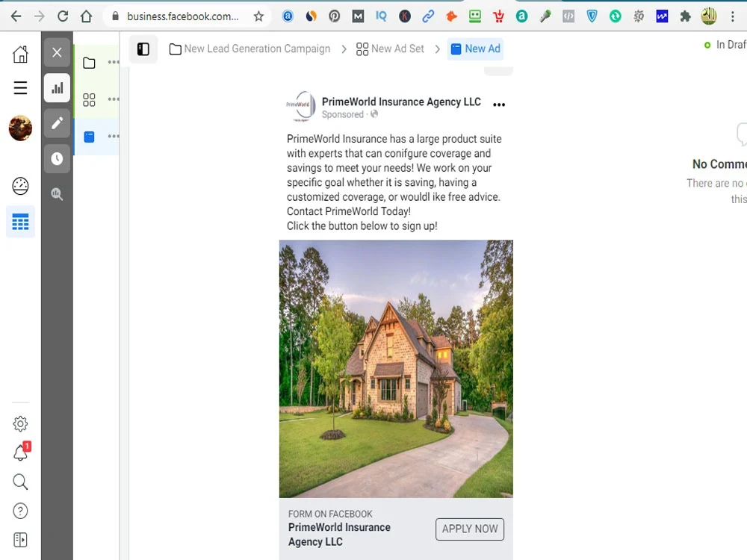Open the ad preview three-dot menu
Image resolution: width=747 pixels, height=560 pixels.
click(x=499, y=105)
